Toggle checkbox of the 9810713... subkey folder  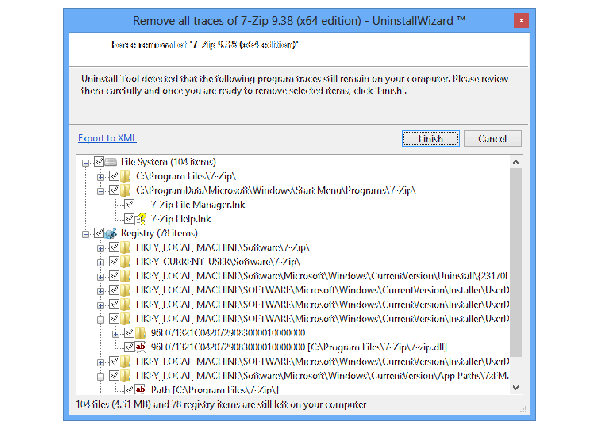(129, 333)
